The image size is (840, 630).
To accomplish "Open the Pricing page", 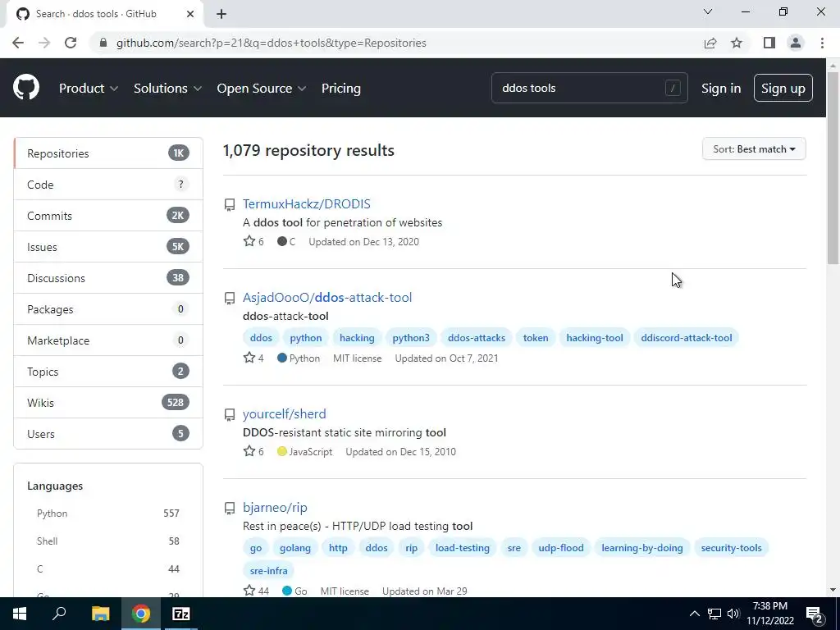I will pyautogui.click(x=340, y=89).
